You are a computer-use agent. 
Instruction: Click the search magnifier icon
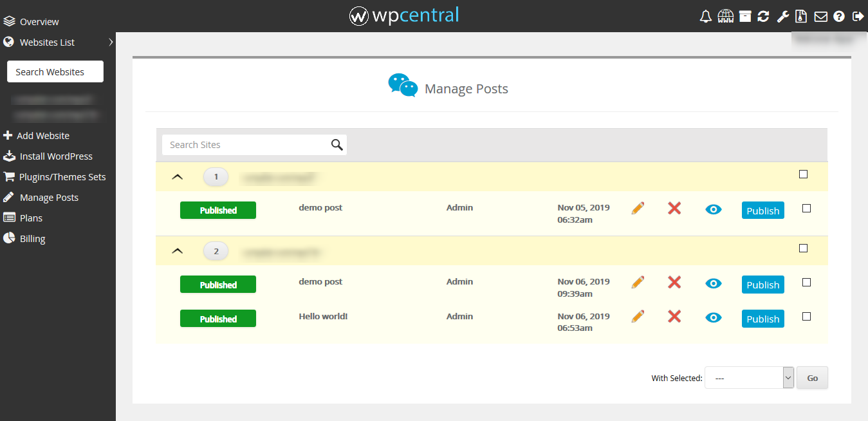(337, 145)
